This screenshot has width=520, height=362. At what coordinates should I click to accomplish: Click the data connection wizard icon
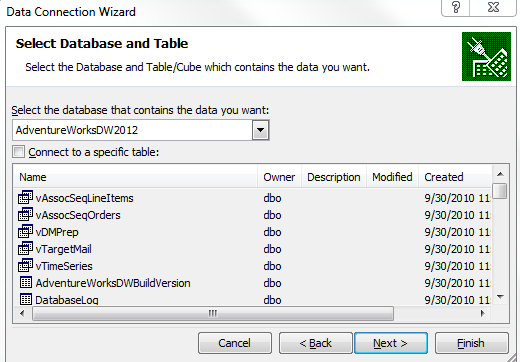pos(486,56)
